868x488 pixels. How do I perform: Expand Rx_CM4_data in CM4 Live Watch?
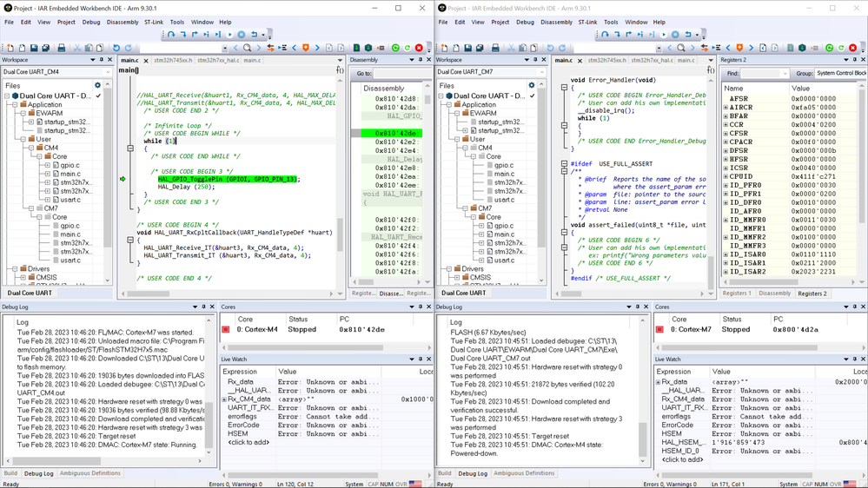click(x=224, y=399)
